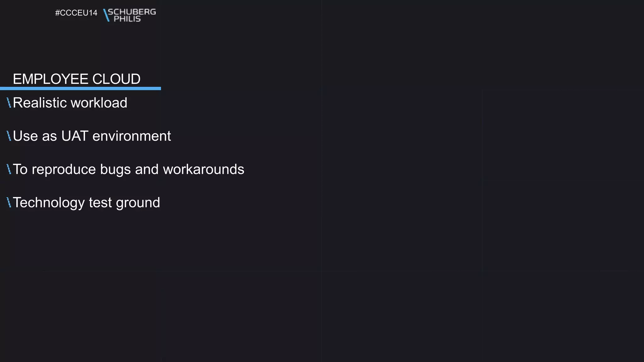
Task: Click the blue backslash in Schuberg Philis logo
Action: pos(106,15)
